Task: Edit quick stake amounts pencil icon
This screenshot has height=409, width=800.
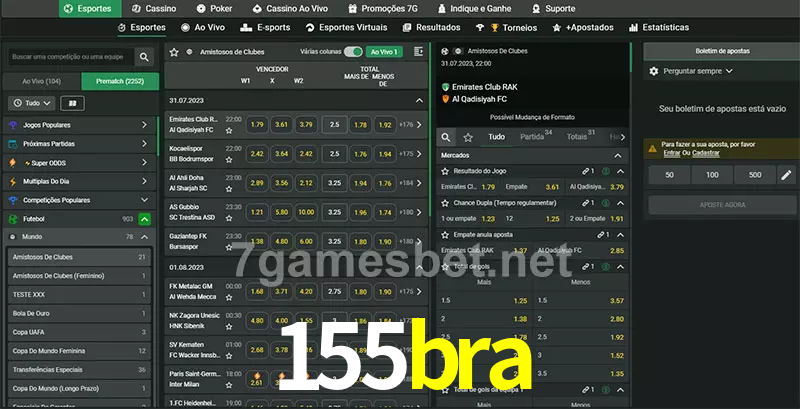Action: (786, 175)
